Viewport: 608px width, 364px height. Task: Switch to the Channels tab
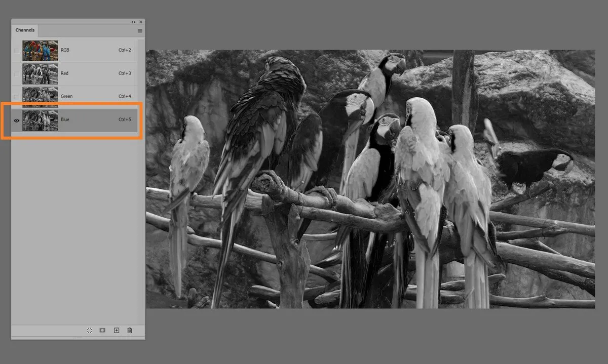click(25, 30)
